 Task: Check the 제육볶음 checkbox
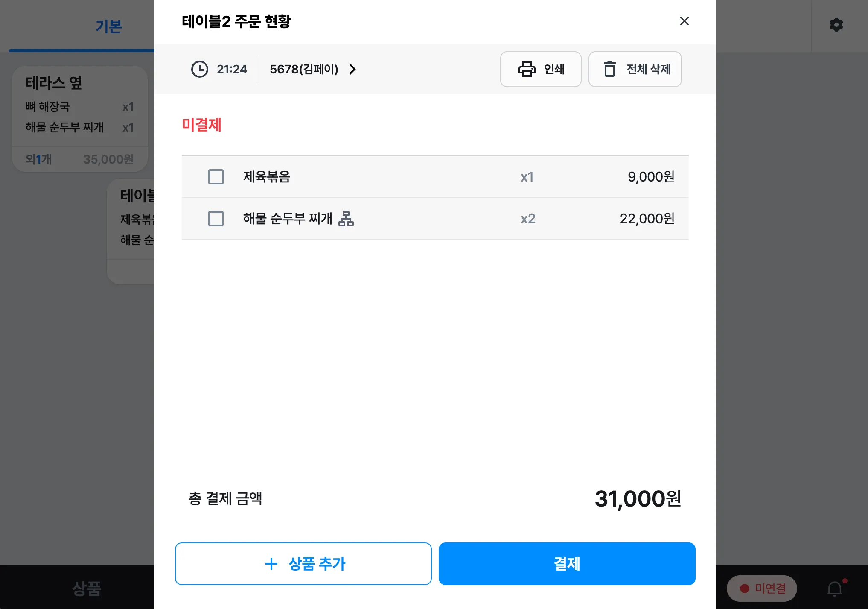(216, 177)
